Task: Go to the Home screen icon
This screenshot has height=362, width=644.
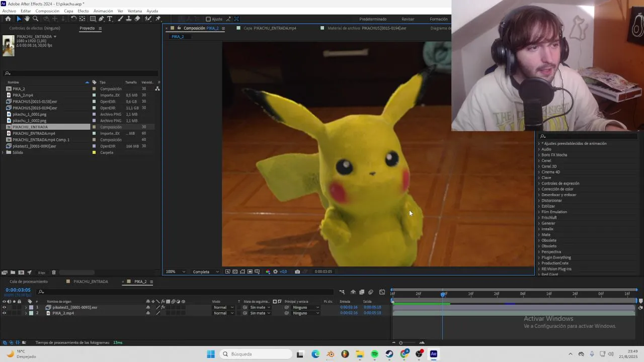Action: 8,19
